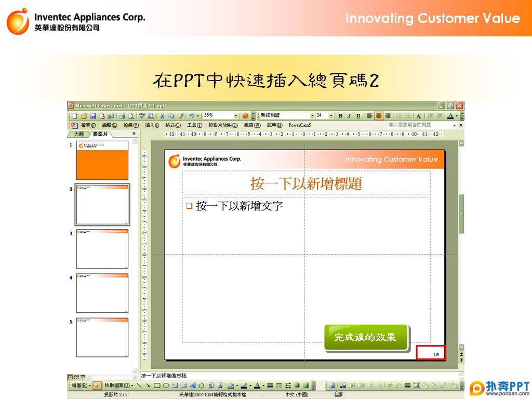Toggle bulleted list formatting
532x399 pixels.
click(x=408, y=116)
